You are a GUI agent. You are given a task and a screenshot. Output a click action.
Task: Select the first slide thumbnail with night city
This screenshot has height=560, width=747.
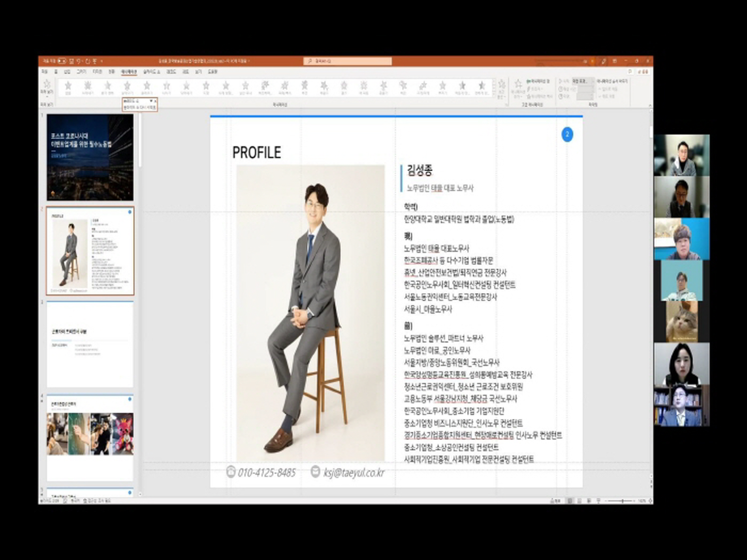pos(90,157)
